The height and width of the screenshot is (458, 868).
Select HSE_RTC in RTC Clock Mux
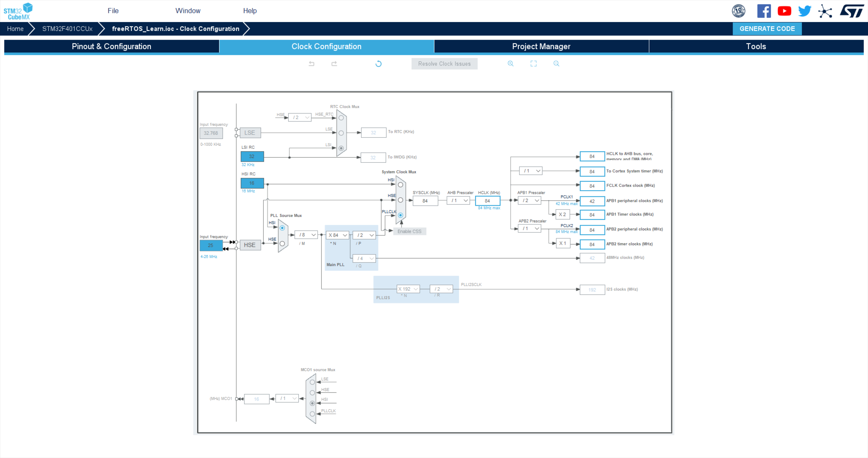coord(341,118)
